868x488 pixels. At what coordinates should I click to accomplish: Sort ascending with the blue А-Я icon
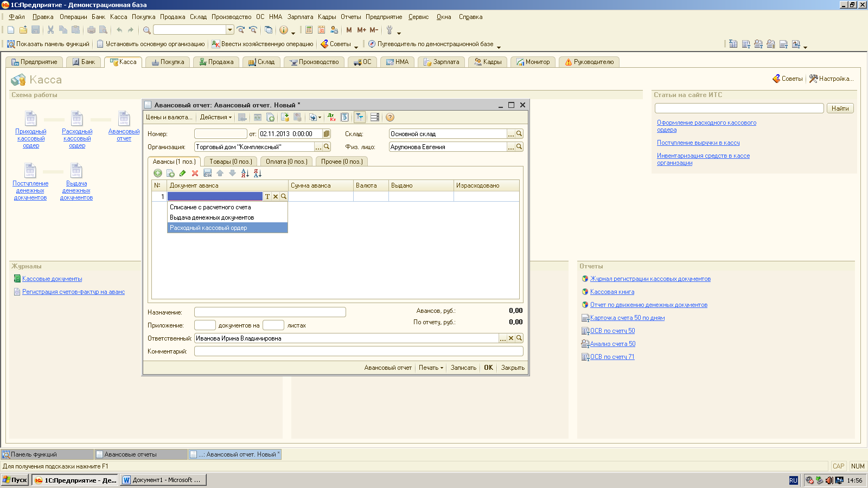pos(245,173)
